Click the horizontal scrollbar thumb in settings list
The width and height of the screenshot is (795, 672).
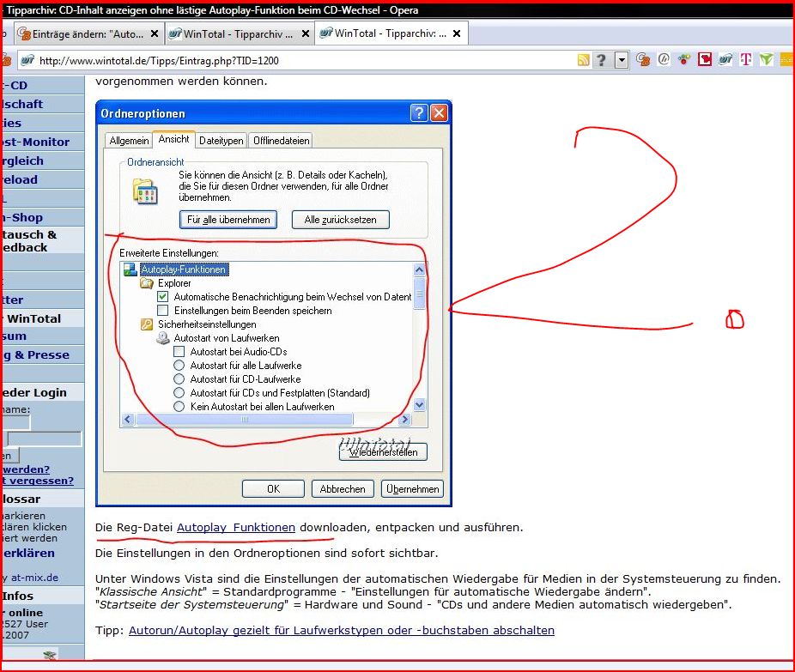(245, 419)
